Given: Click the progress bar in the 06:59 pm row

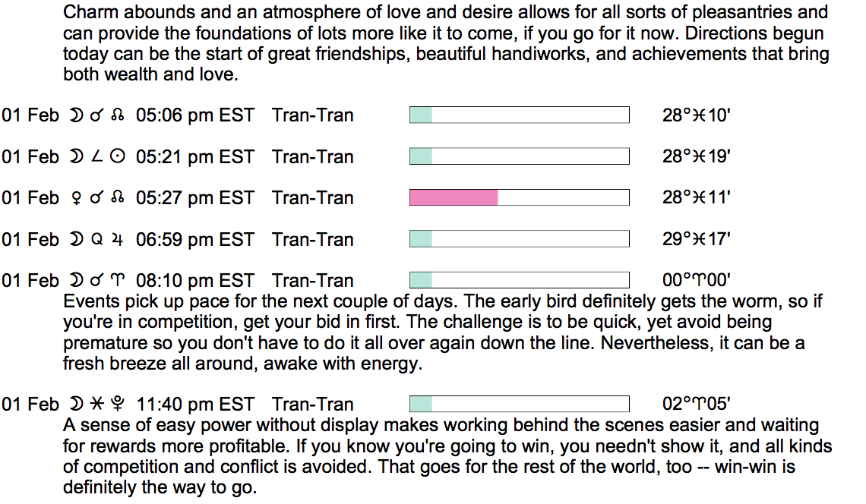Looking at the screenshot, I should (x=519, y=240).
